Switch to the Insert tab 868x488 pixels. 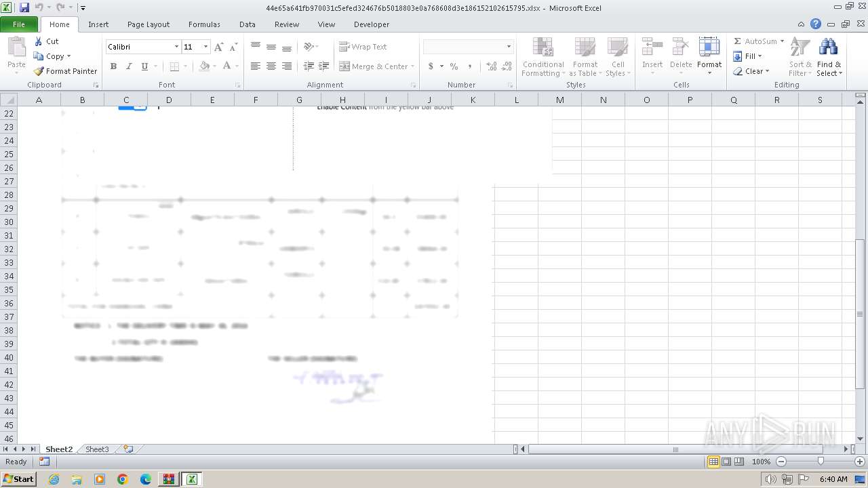coord(98,24)
